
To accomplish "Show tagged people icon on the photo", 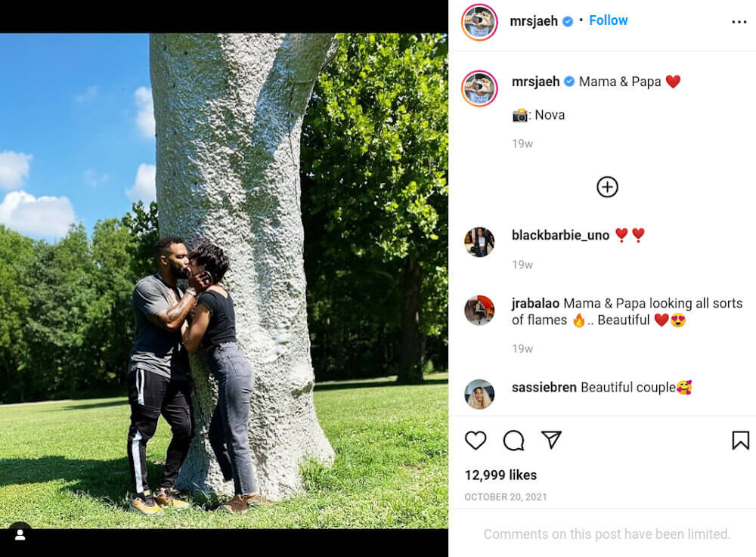I will coord(20,534).
